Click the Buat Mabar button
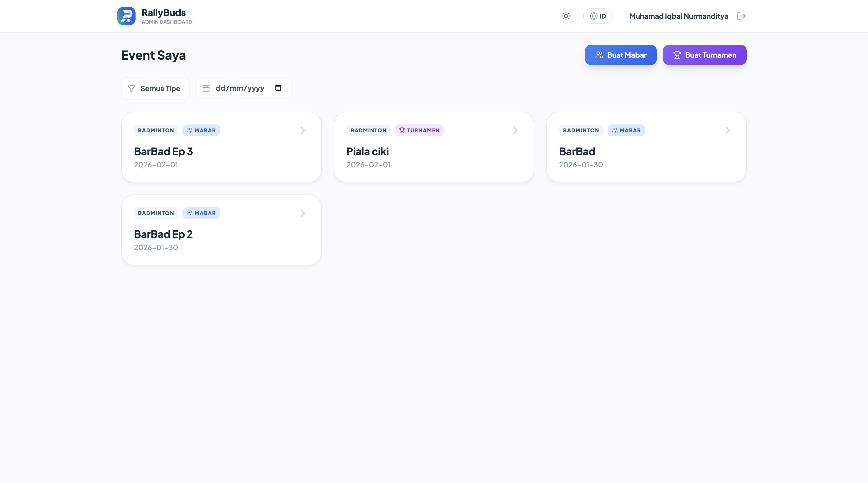Screen dimensions: 868x483 point(621,55)
